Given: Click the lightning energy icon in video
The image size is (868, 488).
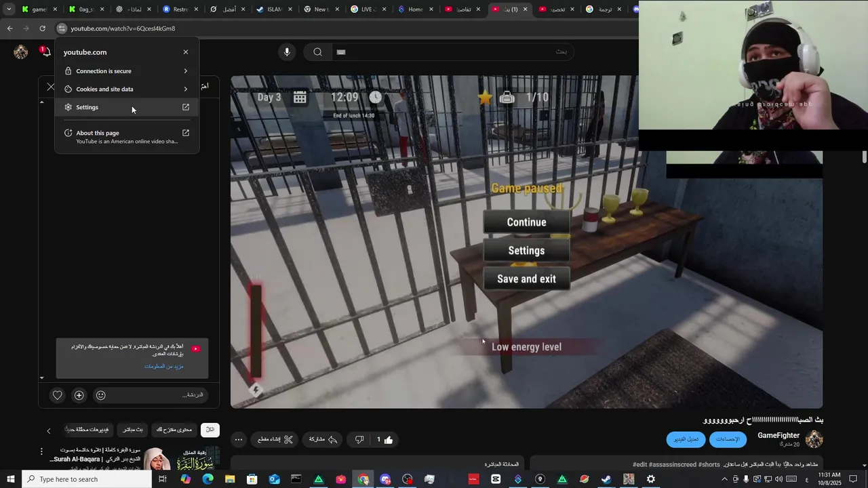Looking at the screenshot, I should pos(256,390).
